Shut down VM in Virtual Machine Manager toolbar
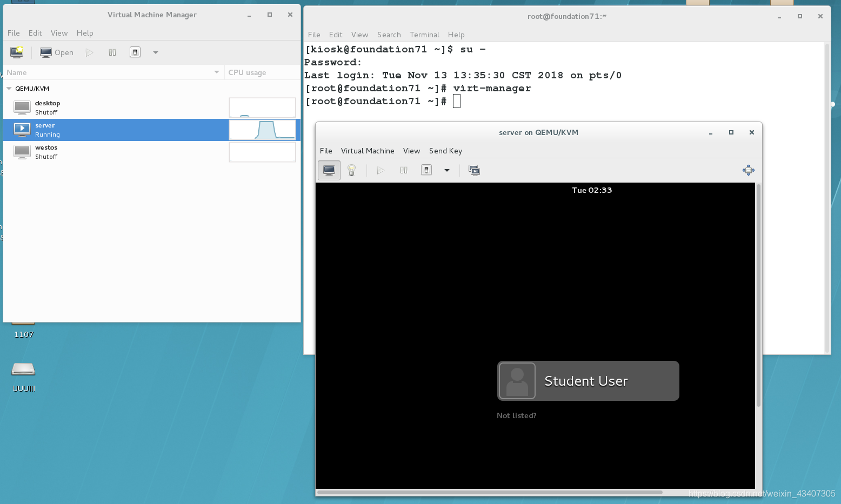This screenshot has height=504, width=841. click(x=135, y=52)
